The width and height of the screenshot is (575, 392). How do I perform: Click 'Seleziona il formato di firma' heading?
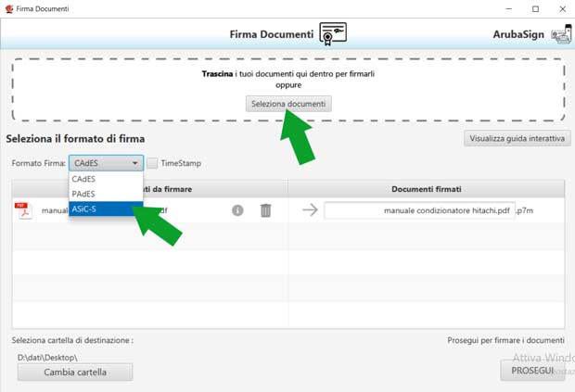coord(75,139)
